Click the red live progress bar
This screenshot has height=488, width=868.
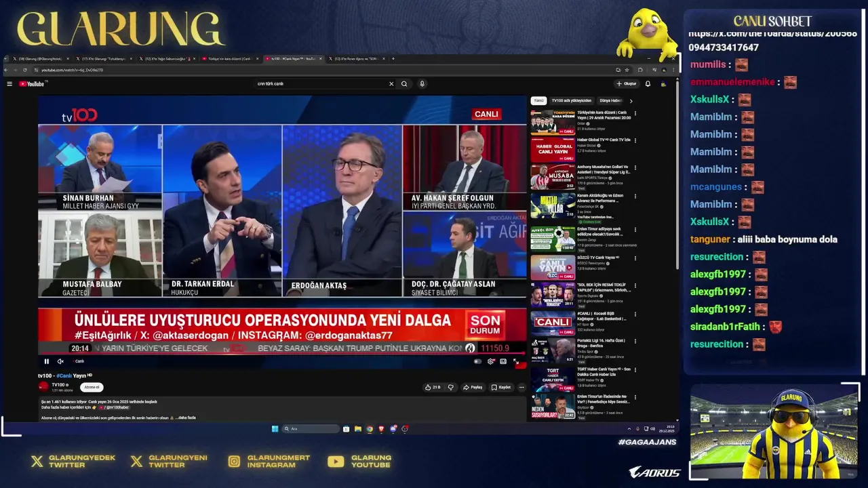(x=282, y=354)
